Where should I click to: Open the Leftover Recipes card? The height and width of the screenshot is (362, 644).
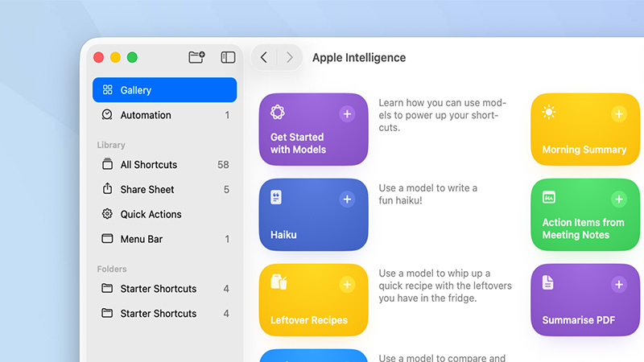click(x=313, y=300)
